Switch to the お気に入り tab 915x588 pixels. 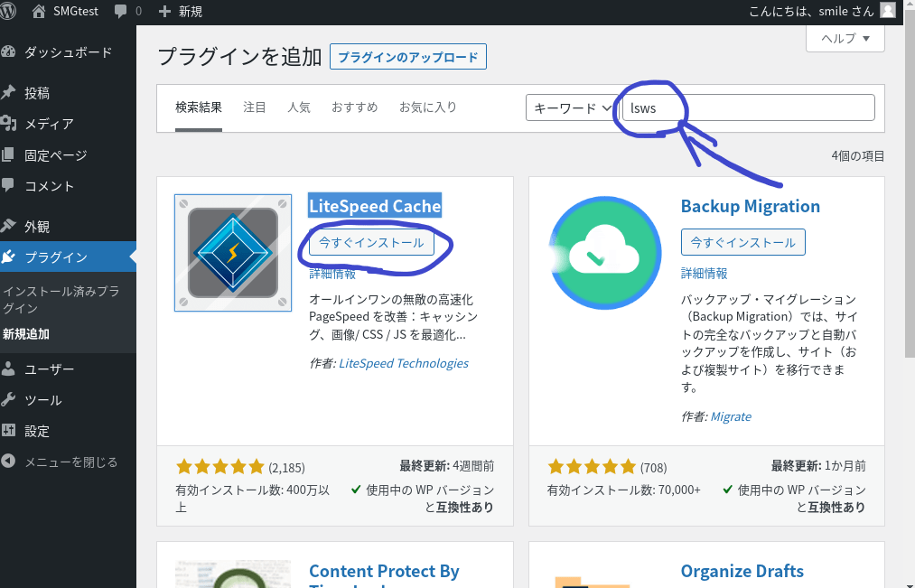point(428,107)
